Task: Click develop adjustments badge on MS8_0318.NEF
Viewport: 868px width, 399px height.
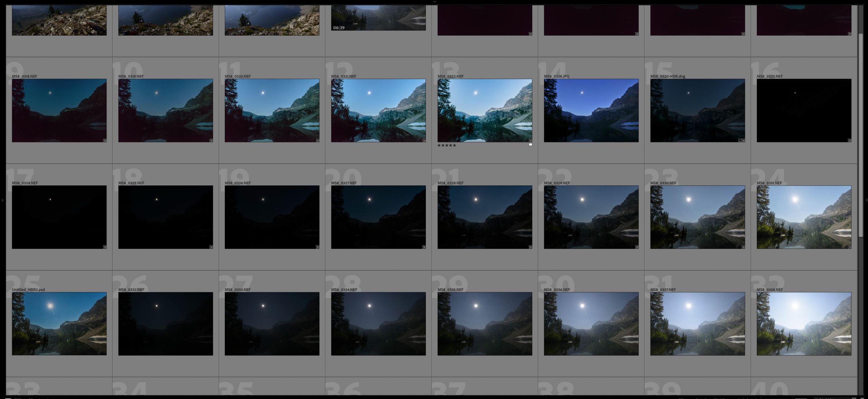Action: click(105, 140)
